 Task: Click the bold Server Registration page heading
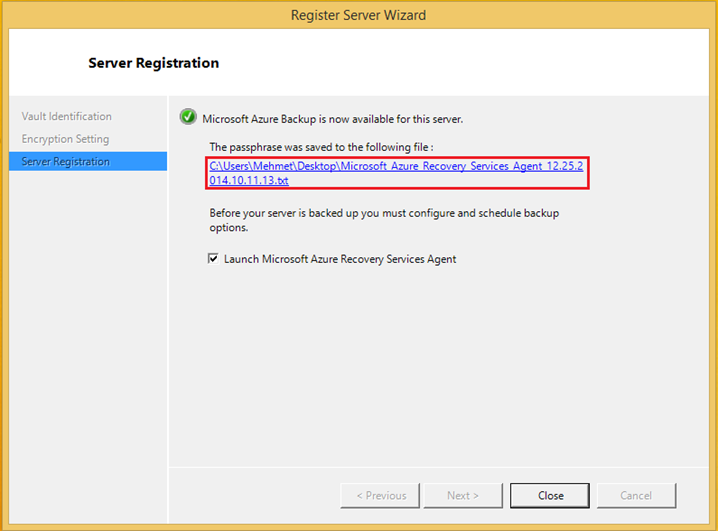click(153, 63)
